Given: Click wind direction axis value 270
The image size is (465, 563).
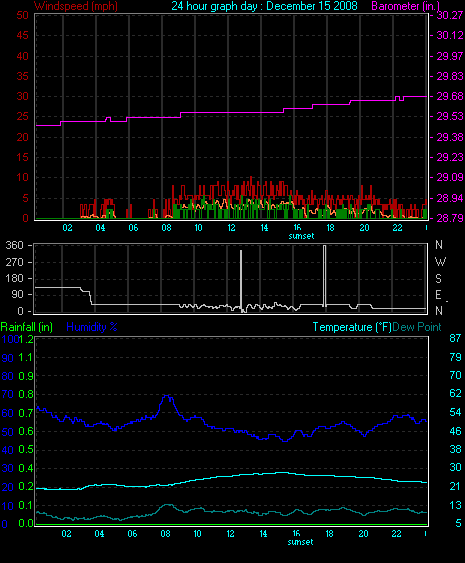Looking at the screenshot, I should point(14,262).
